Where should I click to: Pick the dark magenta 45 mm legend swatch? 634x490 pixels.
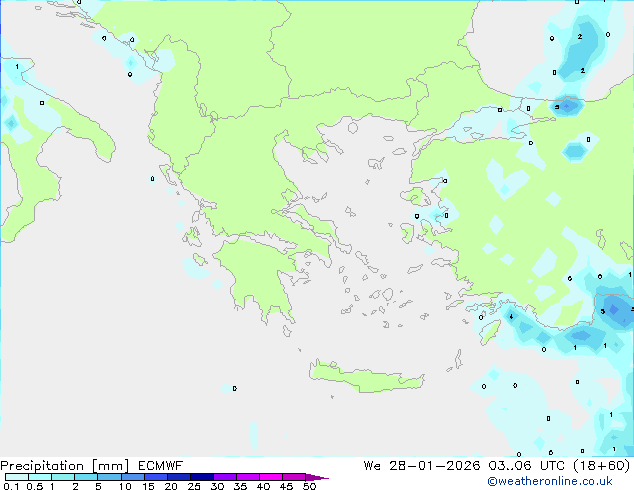point(294,477)
